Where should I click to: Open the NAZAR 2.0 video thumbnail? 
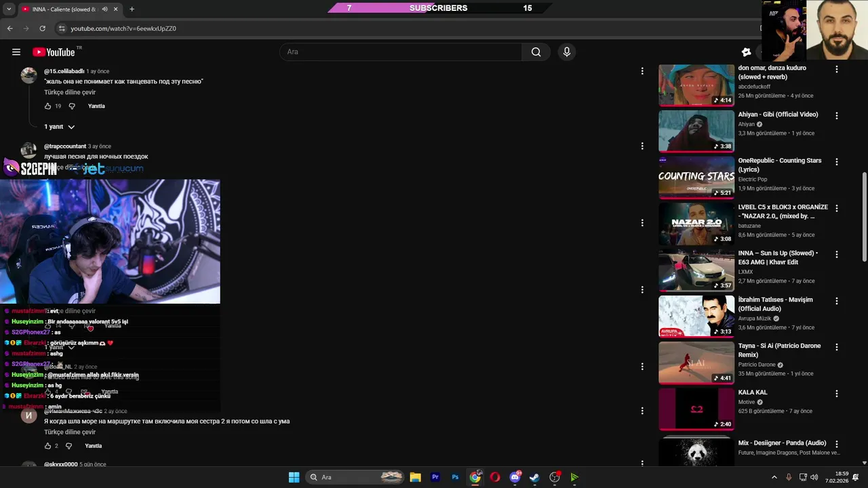coord(696,224)
